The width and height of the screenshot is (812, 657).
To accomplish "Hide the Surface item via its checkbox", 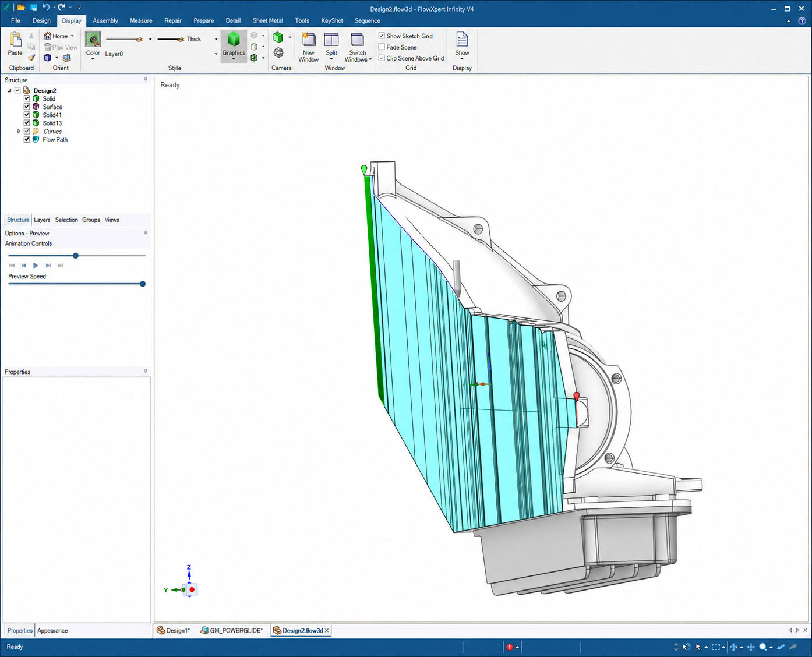I will click(27, 107).
